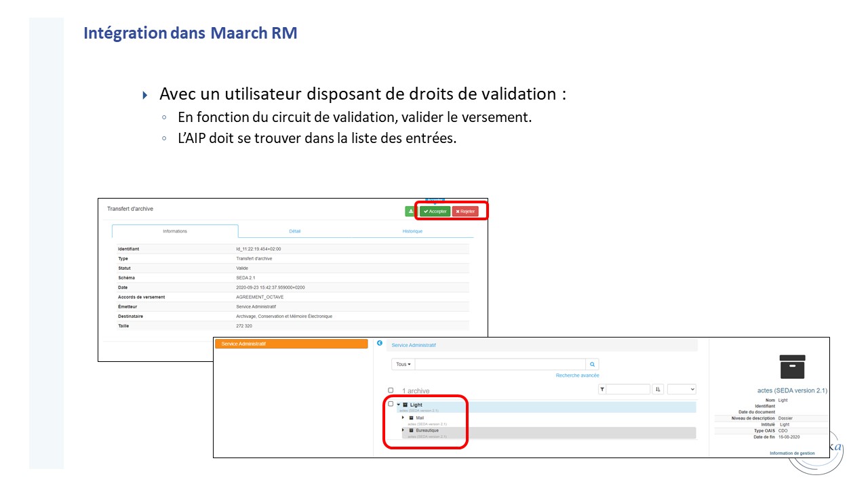Select the Valide status value

[x=242, y=268]
